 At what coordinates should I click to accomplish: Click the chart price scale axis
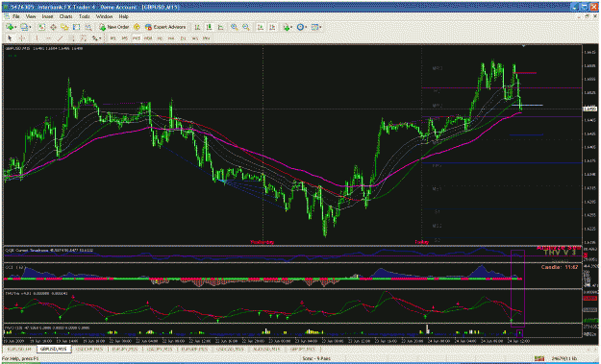(590, 144)
